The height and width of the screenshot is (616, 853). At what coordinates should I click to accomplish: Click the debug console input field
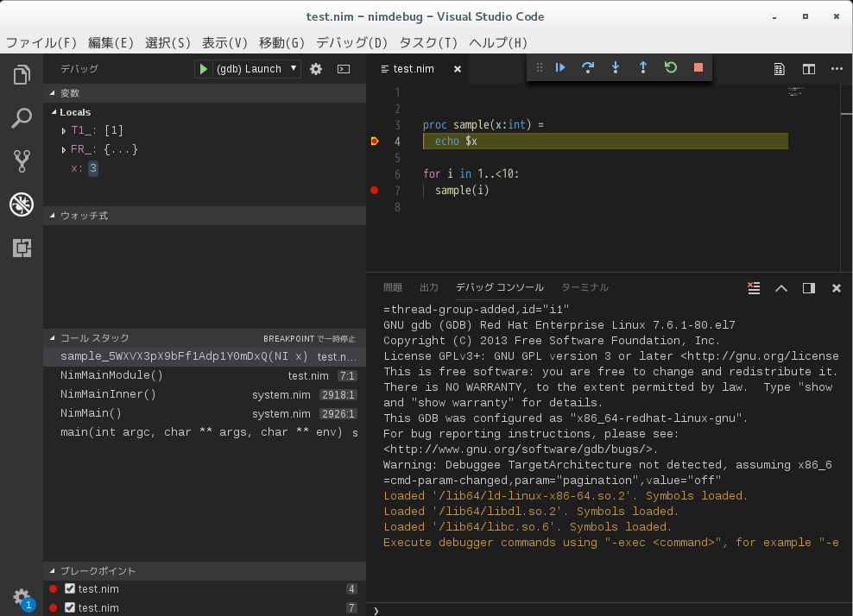[604, 608]
